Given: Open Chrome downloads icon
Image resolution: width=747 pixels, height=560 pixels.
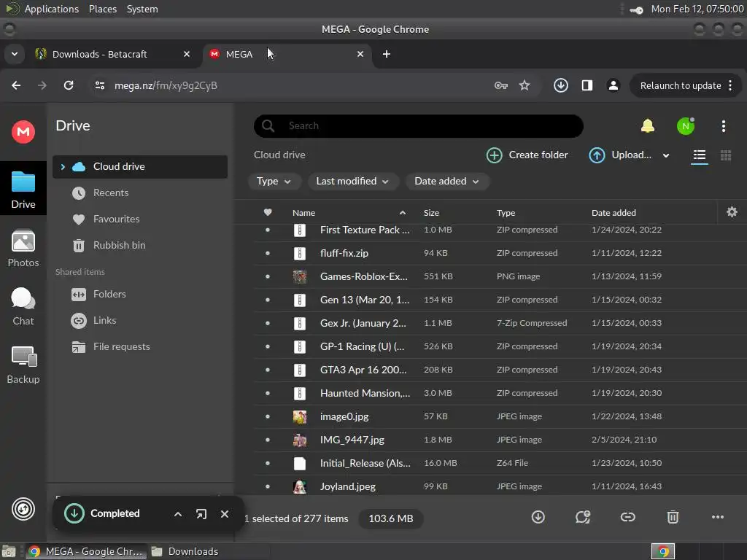Looking at the screenshot, I should coord(561,85).
